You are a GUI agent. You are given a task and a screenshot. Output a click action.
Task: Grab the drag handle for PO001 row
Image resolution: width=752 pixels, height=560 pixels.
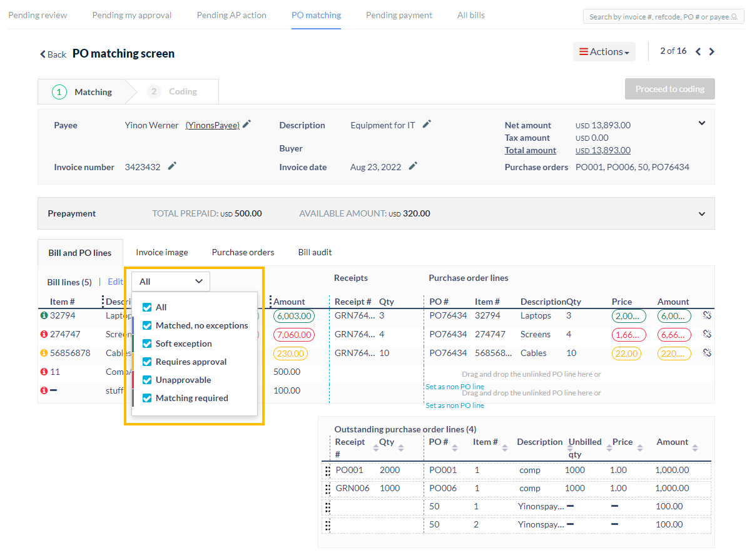pyautogui.click(x=327, y=471)
